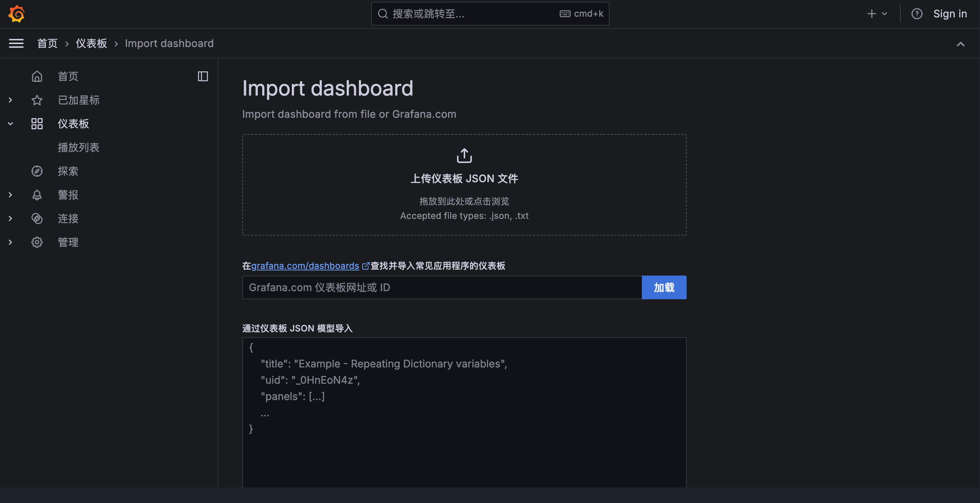This screenshot has height=503, width=980.
Task: Open the help question mark icon
Action: [916, 14]
